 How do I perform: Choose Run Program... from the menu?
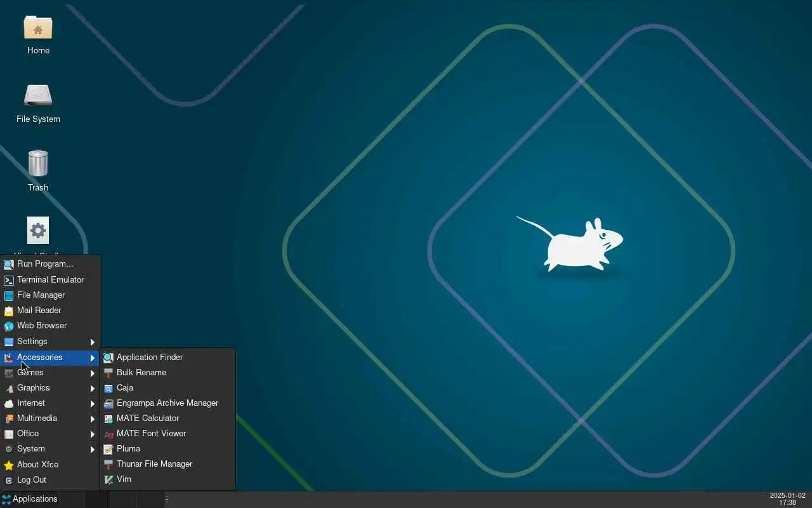tap(50, 264)
